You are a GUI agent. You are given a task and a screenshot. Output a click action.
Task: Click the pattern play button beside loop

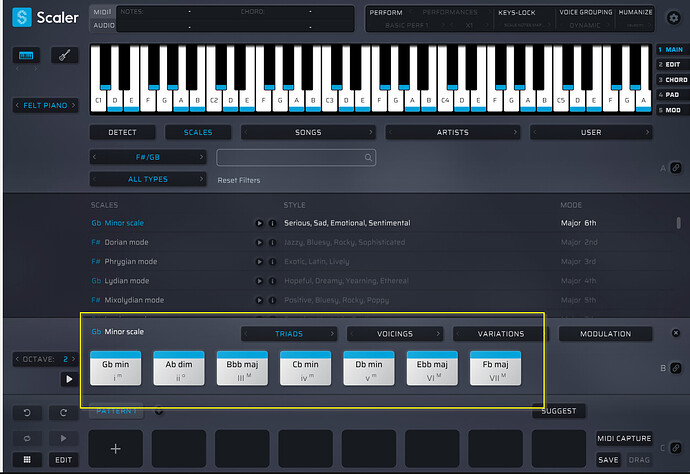coord(63,438)
